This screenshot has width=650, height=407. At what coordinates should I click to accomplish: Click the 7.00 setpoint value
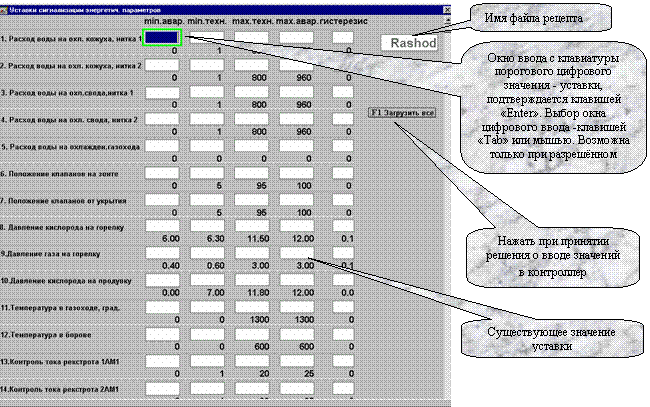215,293
